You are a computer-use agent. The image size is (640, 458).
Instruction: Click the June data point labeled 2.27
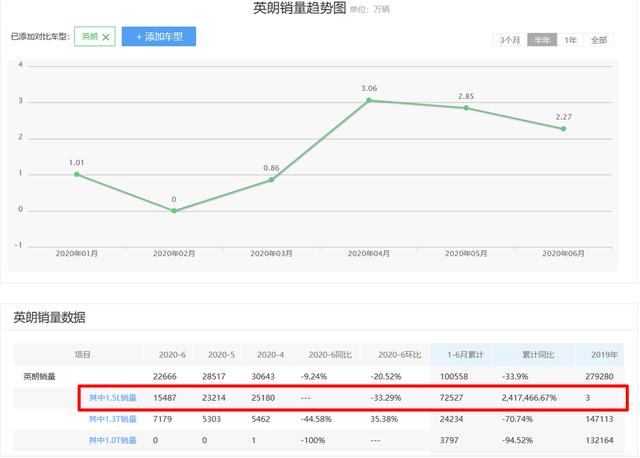[563, 128]
